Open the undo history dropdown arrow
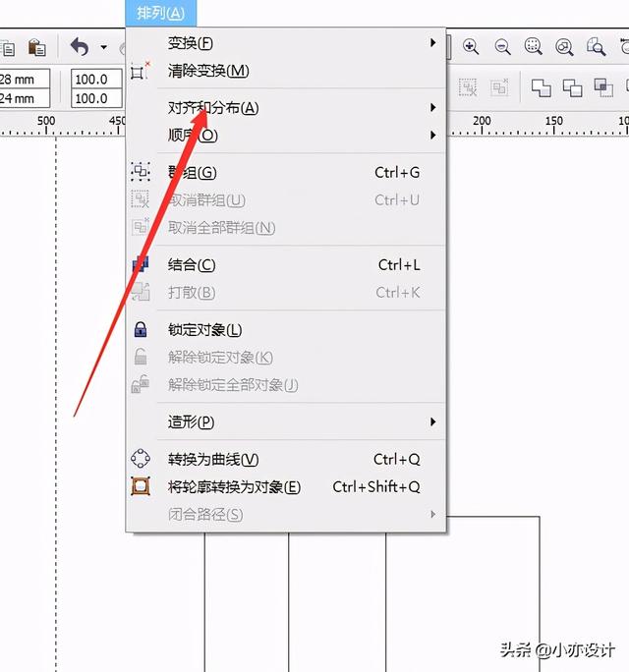Viewport: 629px width, 672px height. [x=104, y=47]
